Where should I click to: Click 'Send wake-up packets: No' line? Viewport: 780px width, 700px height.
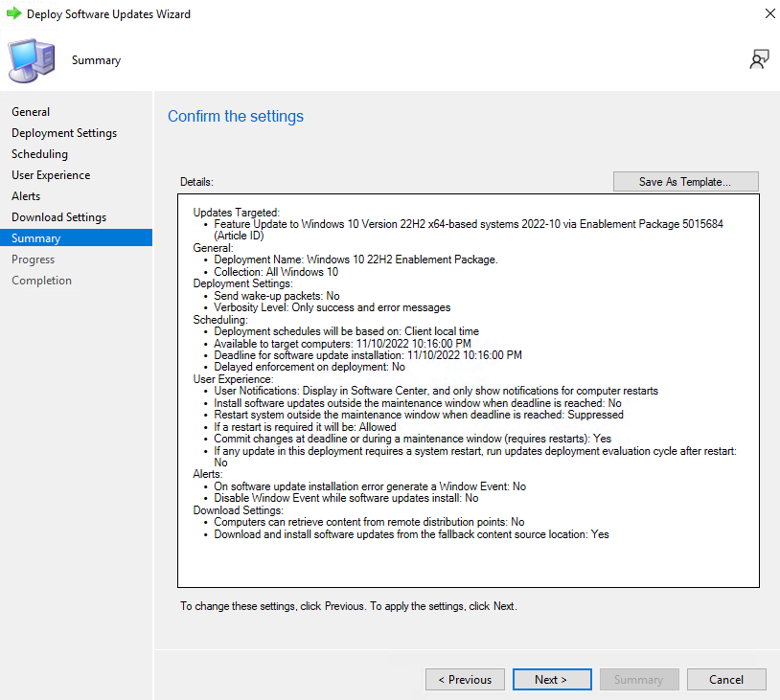point(277,296)
